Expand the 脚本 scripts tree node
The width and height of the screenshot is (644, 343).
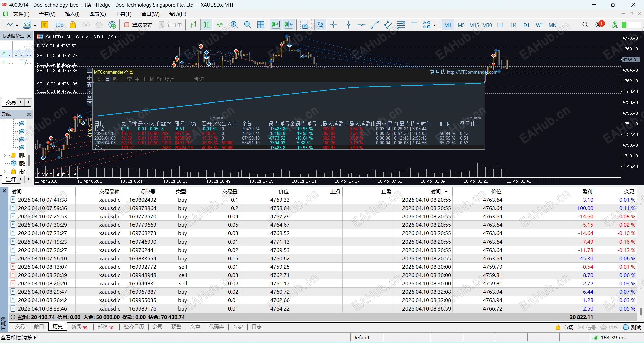[5, 155]
